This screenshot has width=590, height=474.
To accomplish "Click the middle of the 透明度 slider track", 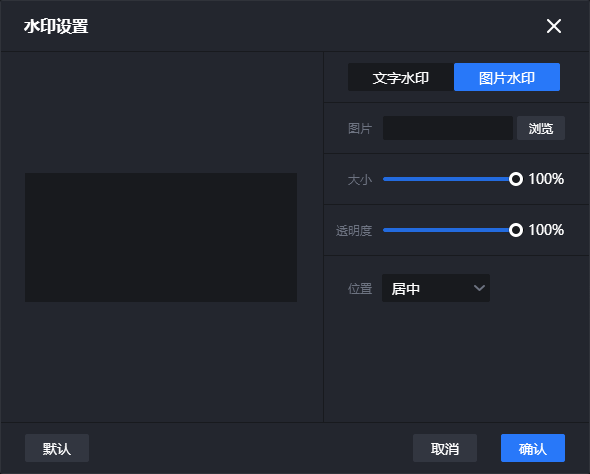I will tap(449, 230).
